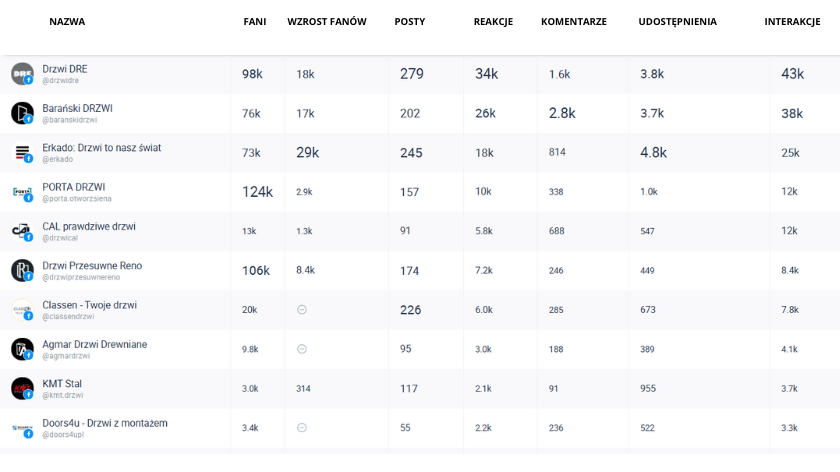Viewport: 840px width, 472px height.
Task: Sort by POSTY column header
Action: pos(409,22)
